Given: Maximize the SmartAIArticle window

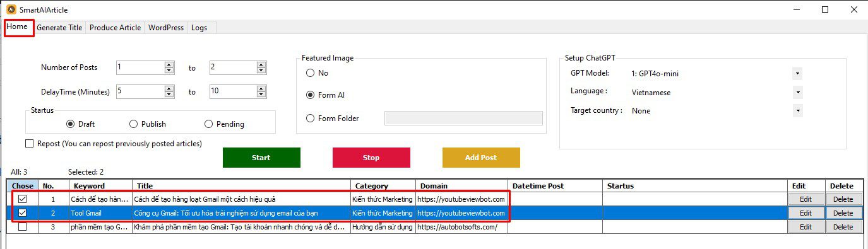Looking at the screenshot, I should pos(825,9).
